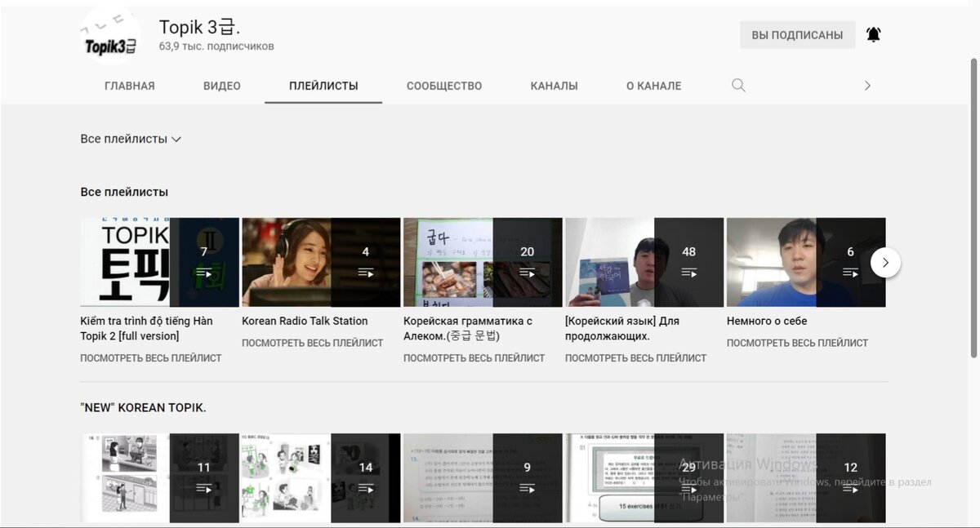Open the '15 exercises' playlist thumbnail
Image resolution: width=980 pixels, height=528 pixels.
(x=644, y=478)
